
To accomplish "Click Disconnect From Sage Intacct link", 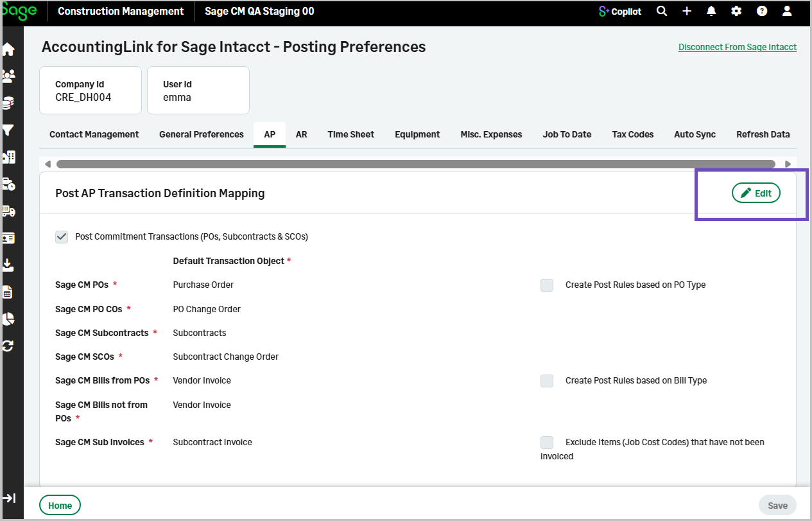I will coord(737,47).
